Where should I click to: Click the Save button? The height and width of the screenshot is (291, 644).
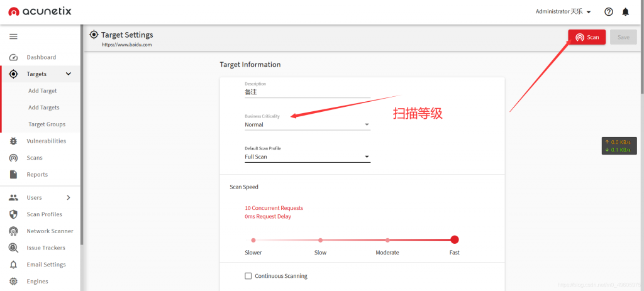pyautogui.click(x=623, y=37)
